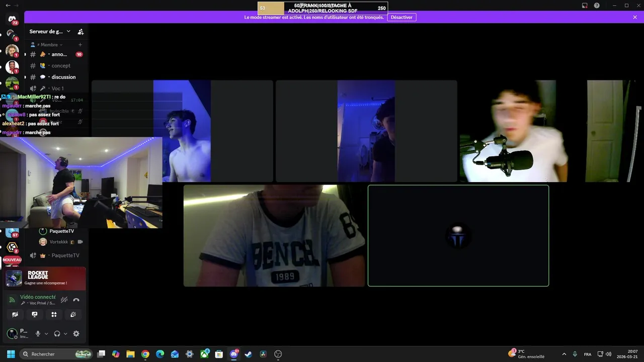Open server with red scarf avatar
This screenshot has width=644, height=362.
[12, 67]
